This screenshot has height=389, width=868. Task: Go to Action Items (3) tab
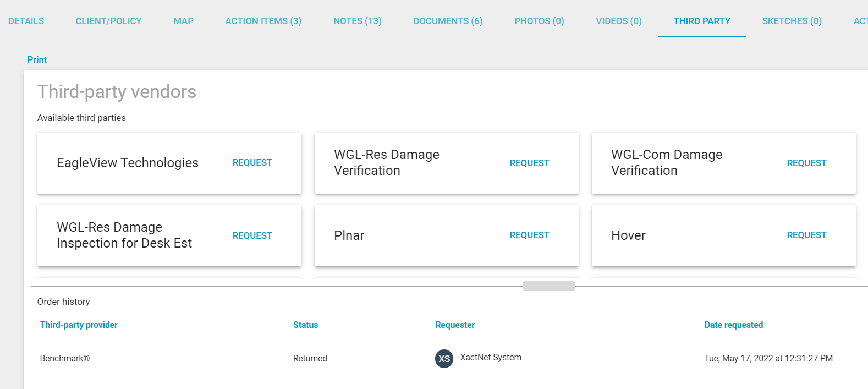click(x=263, y=21)
